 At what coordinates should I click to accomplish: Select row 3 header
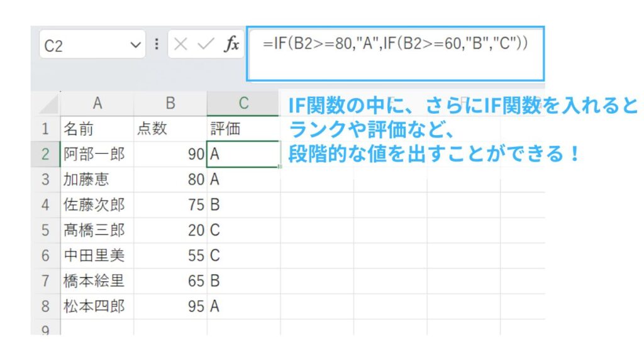[45, 180]
